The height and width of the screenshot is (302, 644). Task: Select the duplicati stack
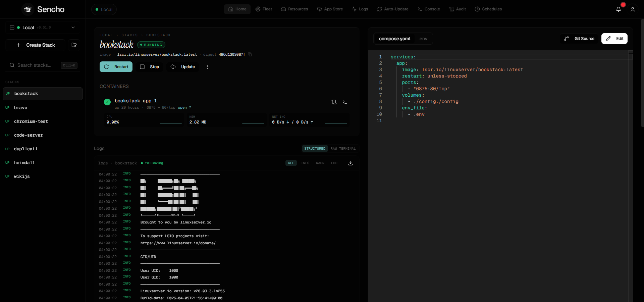click(43, 149)
